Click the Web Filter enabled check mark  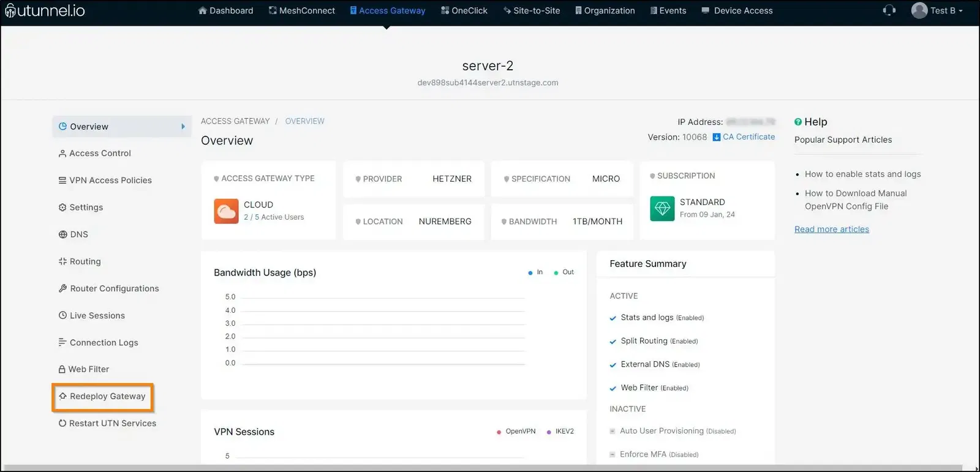click(x=613, y=388)
